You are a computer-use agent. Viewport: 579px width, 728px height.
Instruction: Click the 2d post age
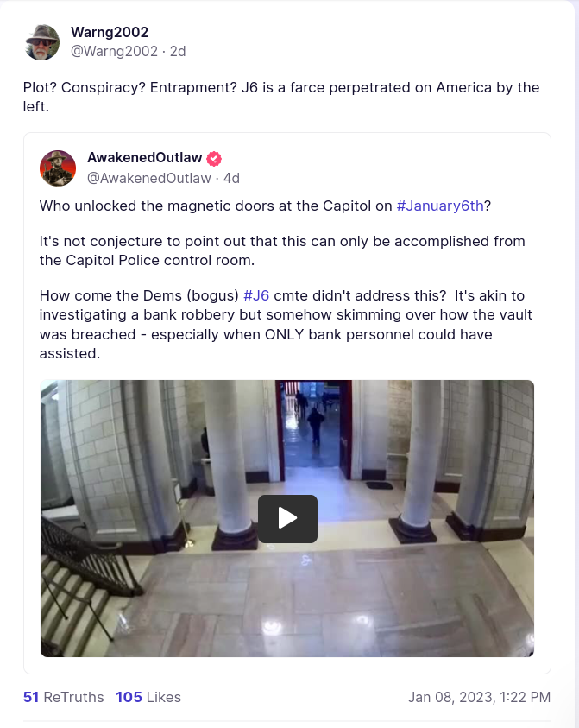tap(178, 51)
